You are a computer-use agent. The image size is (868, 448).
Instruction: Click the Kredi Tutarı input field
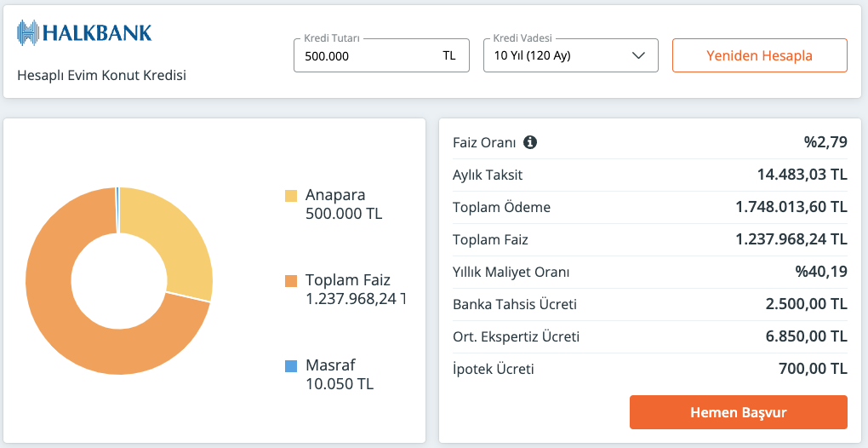[x=381, y=55]
